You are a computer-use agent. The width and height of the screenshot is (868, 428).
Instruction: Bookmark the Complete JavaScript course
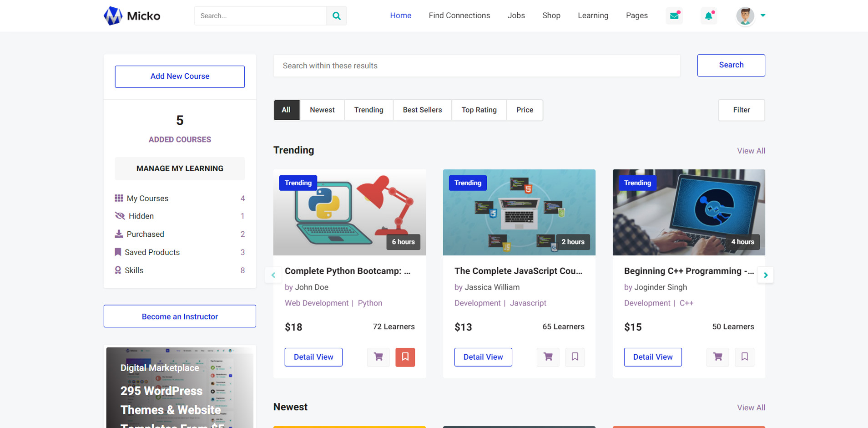tap(575, 357)
